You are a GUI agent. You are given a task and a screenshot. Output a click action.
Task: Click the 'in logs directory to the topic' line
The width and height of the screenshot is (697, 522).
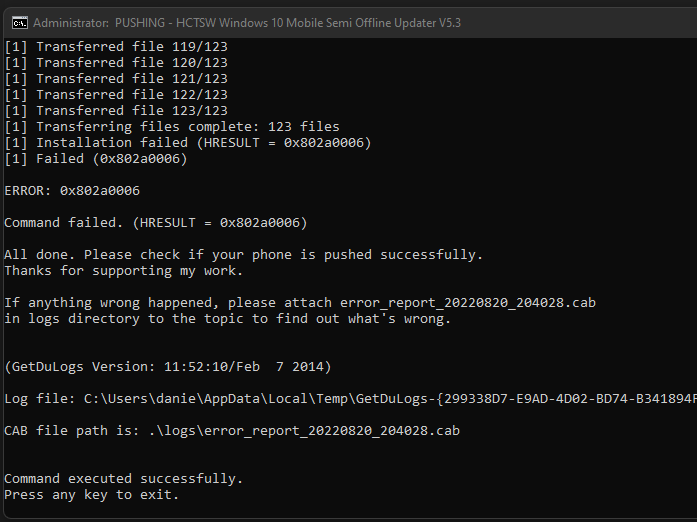[228, 318]
